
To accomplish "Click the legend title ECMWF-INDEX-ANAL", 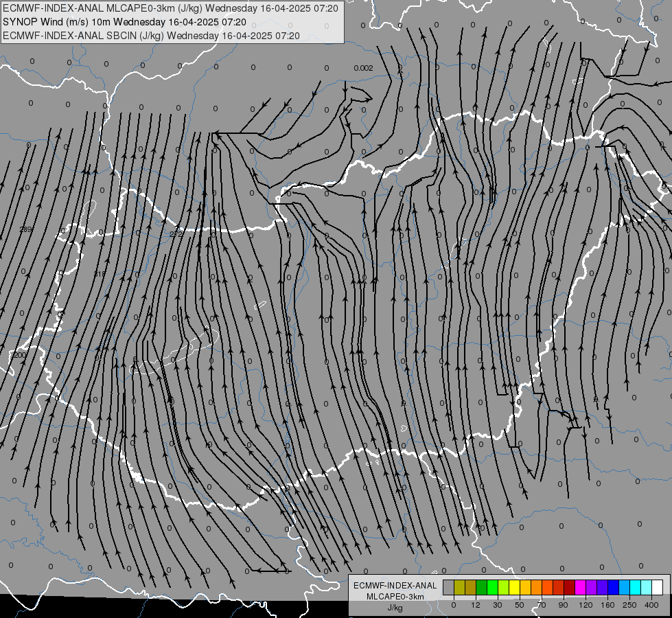I will (395, 586).
